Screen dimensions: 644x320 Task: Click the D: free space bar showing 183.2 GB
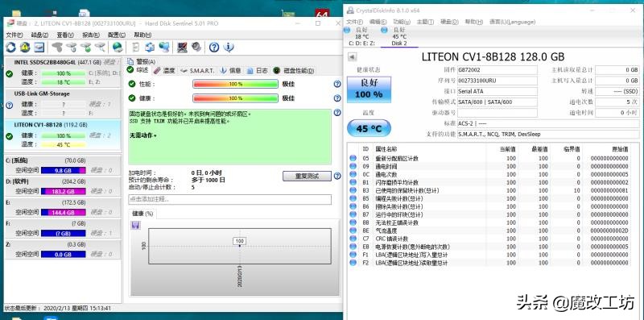coord(64,191)
